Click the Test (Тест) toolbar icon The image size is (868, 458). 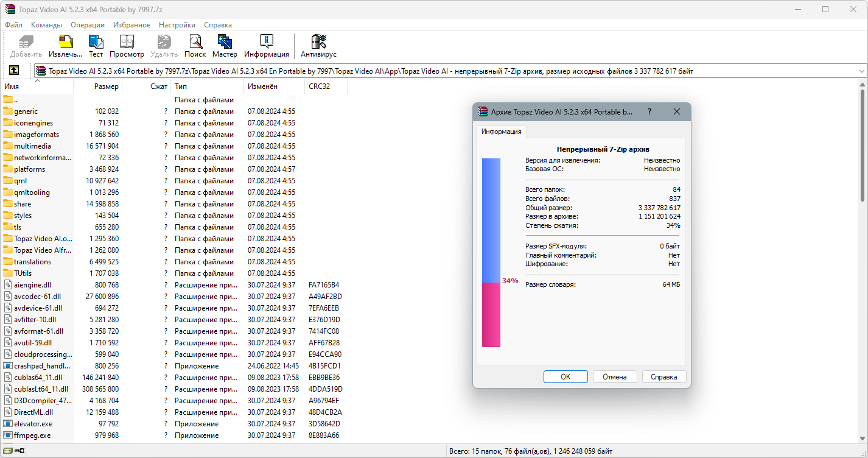tap(96, 42)
